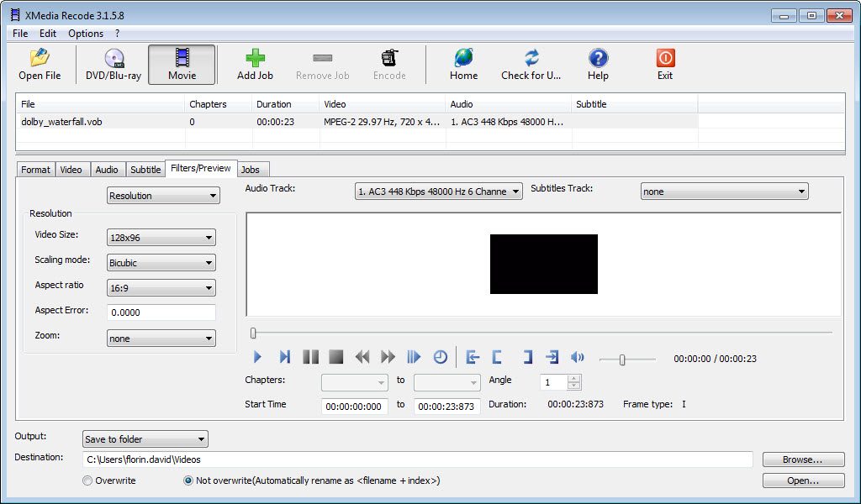The image size is (861, 504).
Task: Click the Browse... button
Action: point(803,459)
